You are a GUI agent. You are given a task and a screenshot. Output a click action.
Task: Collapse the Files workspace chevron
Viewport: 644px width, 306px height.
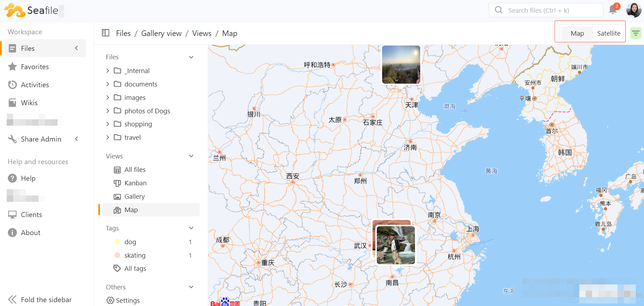tap(77, 48)
